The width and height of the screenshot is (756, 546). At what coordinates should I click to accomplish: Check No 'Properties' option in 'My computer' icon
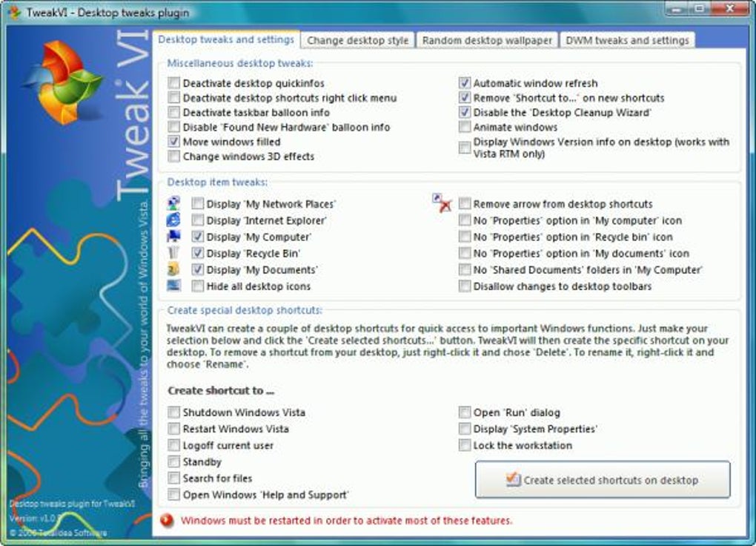(464, 220)
